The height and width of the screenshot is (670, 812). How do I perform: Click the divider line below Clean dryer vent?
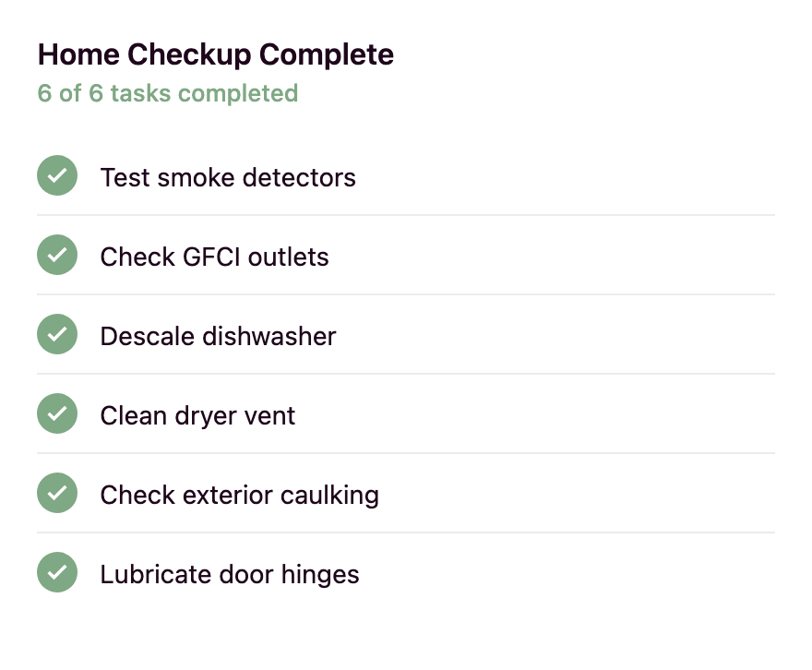[x=406, y=453]
